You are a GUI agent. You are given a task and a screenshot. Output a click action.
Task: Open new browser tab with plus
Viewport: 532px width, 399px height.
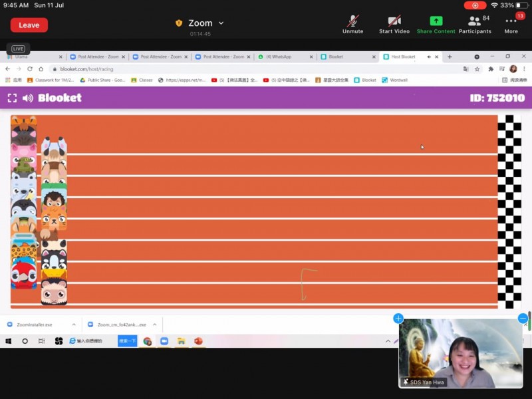450,57
